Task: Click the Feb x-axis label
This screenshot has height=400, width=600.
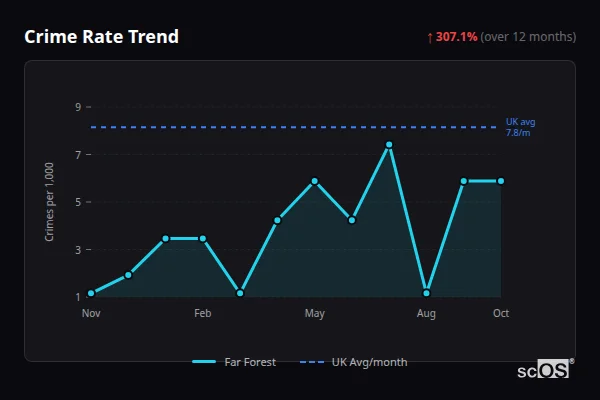Action: tap(203, 313)
